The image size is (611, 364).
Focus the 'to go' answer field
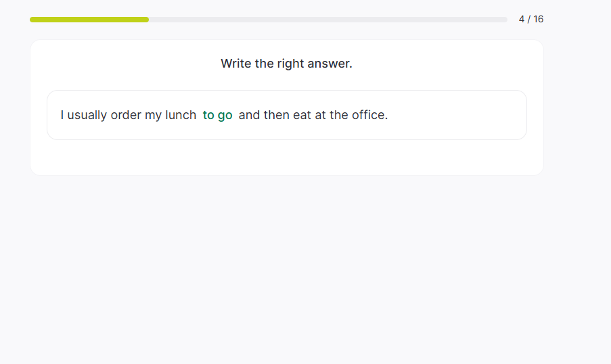click(217, 115)
